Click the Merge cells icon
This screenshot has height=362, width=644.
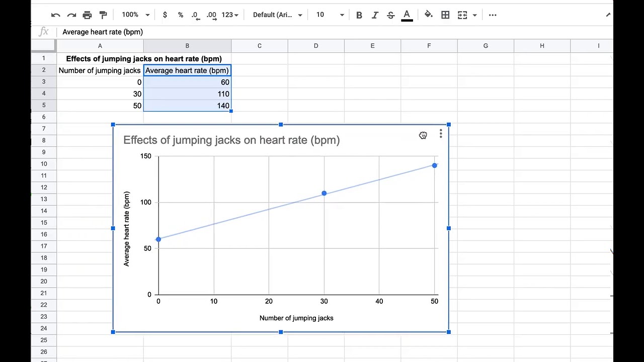tap(462, 15)
